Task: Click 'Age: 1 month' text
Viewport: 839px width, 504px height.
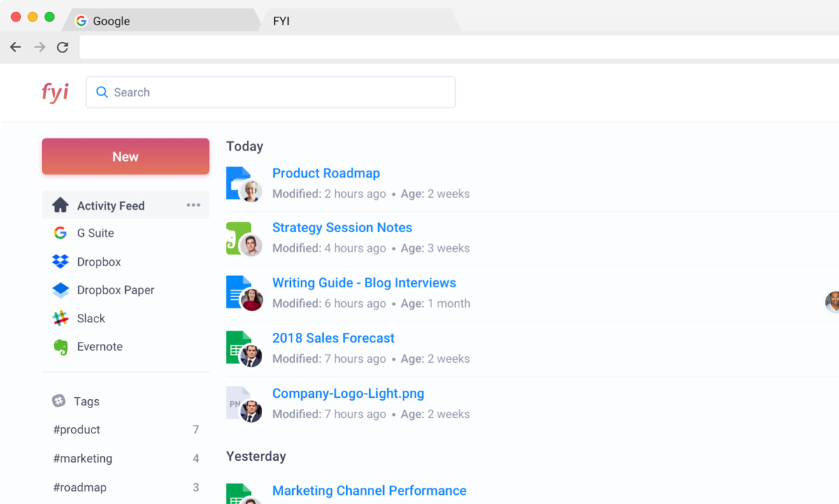Action: pos(436,303)
